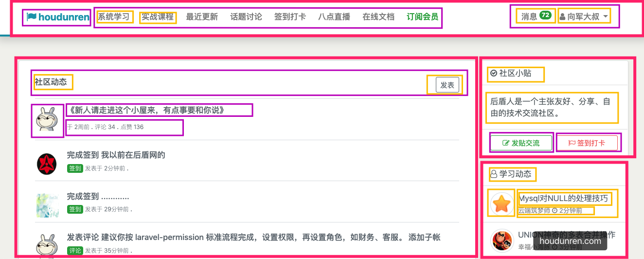Select 八点直播 in the top menu
Screen dimensions: 644x259
pos(334,17)
